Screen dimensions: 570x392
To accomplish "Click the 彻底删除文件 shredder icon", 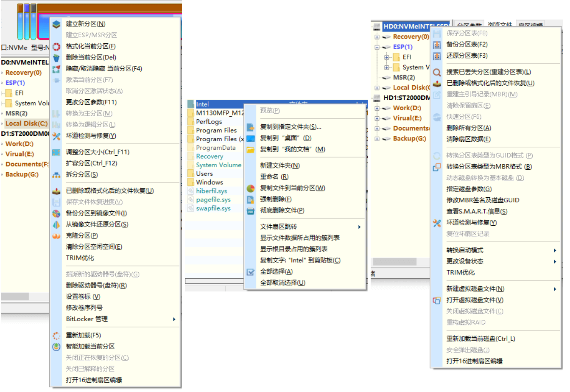I will pyautogui.click(x=251, y=210).
